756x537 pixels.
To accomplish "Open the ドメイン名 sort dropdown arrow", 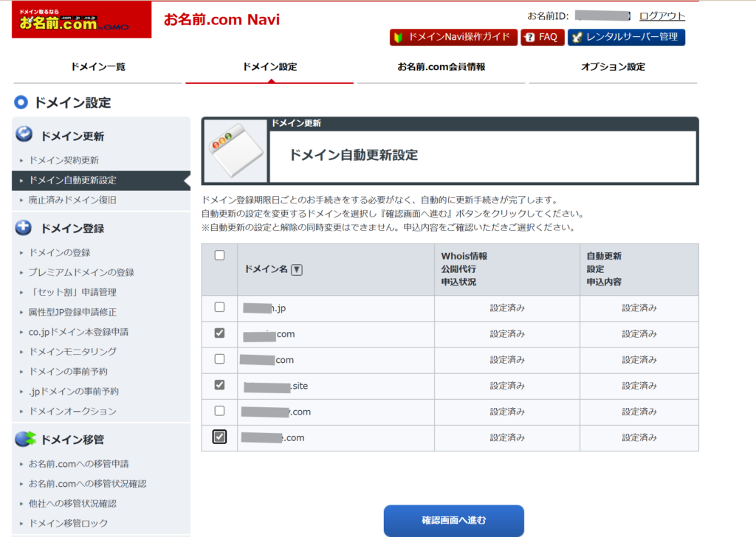I will pyautogui.click(x=297, y=270).
